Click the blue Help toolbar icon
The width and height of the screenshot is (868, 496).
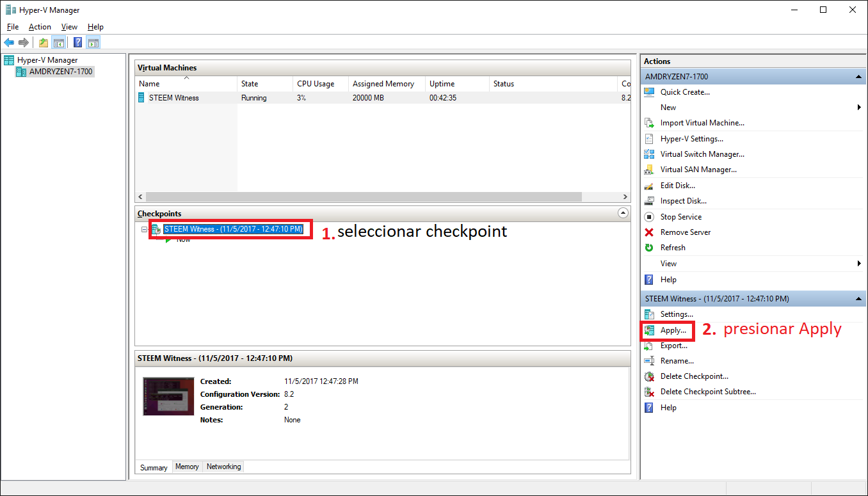coord(77,43)
